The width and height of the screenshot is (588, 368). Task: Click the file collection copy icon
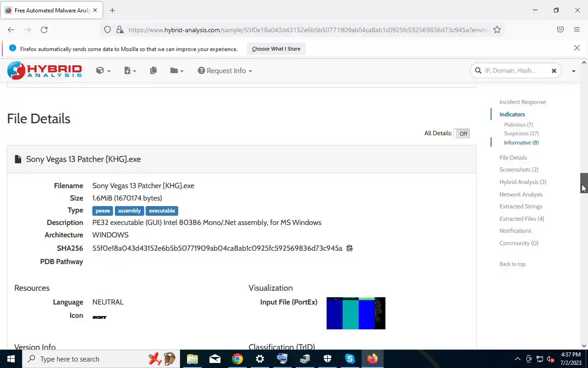click(x=153, y=70)
